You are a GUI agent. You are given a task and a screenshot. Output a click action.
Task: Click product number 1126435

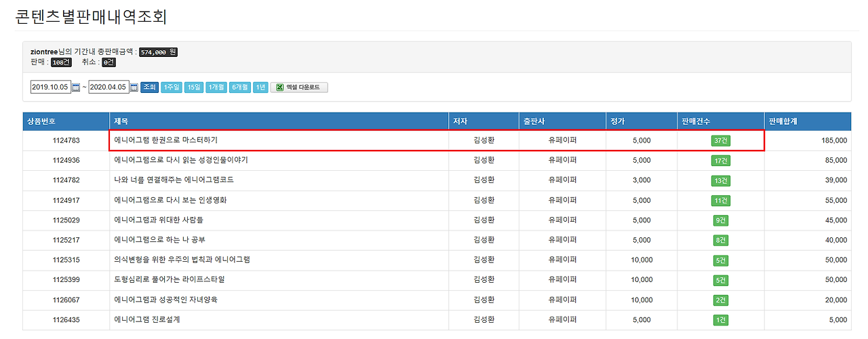(66, 320)
